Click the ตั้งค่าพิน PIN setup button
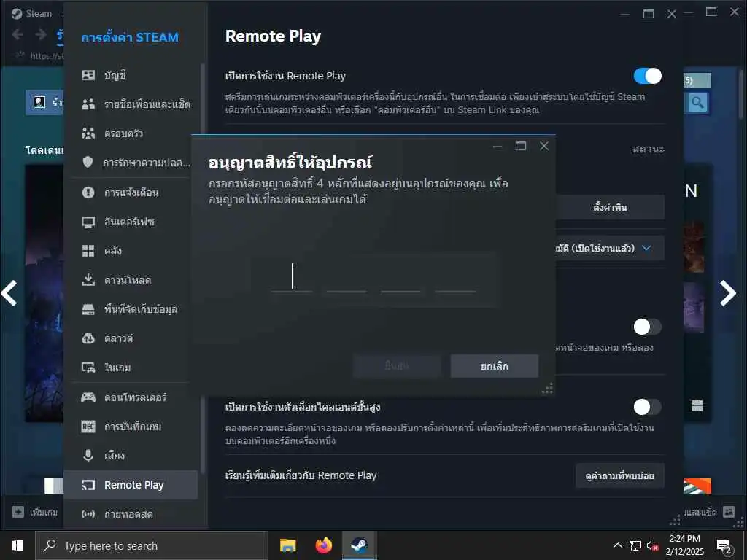The image size is (747, 560). (610, 207)
